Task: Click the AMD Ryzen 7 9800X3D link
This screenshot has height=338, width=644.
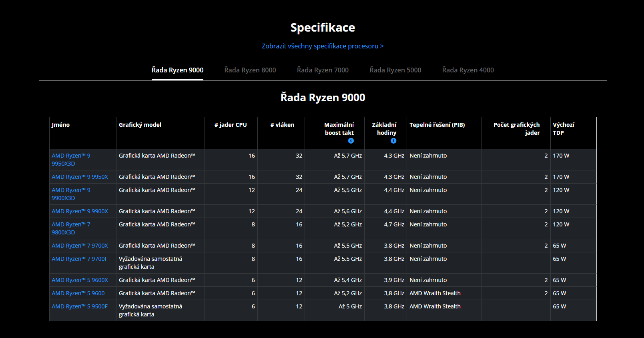Action: (71, 228)
